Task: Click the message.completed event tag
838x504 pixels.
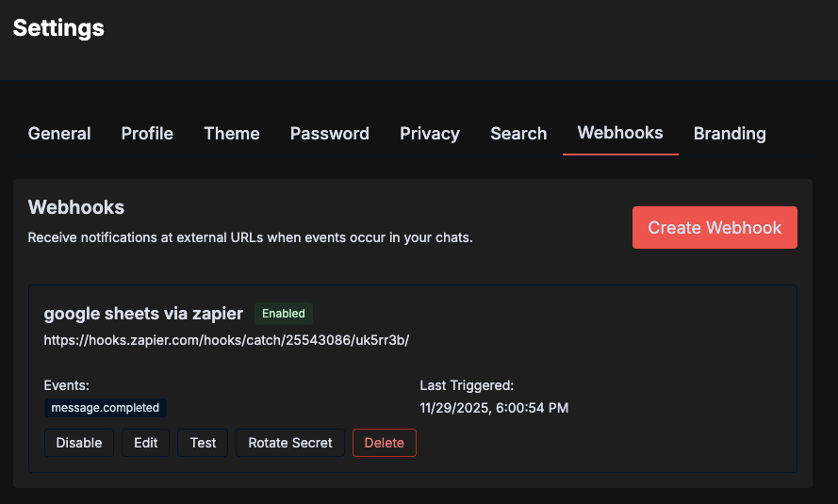Action: point(106,408)
